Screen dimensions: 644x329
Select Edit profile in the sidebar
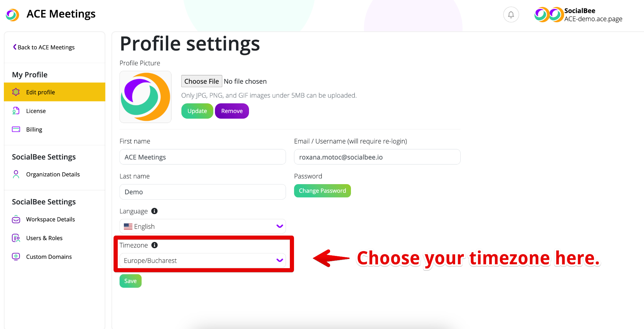point(41,92)
